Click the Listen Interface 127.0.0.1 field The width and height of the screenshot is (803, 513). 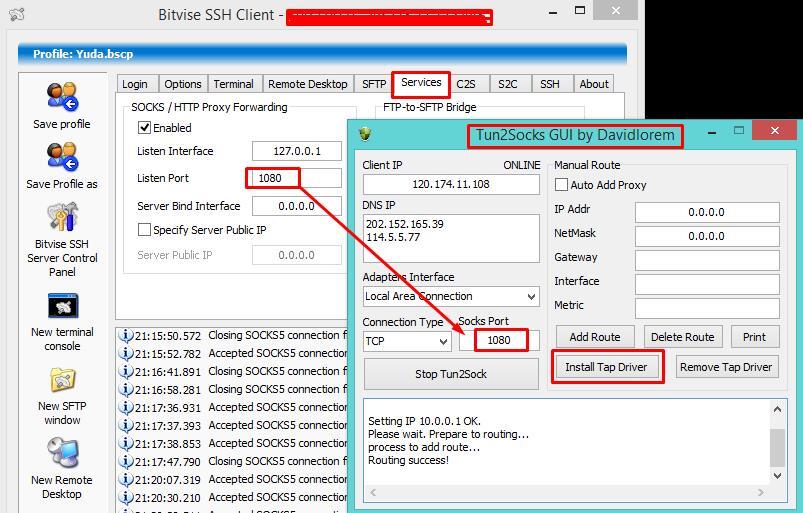point(297,151)
